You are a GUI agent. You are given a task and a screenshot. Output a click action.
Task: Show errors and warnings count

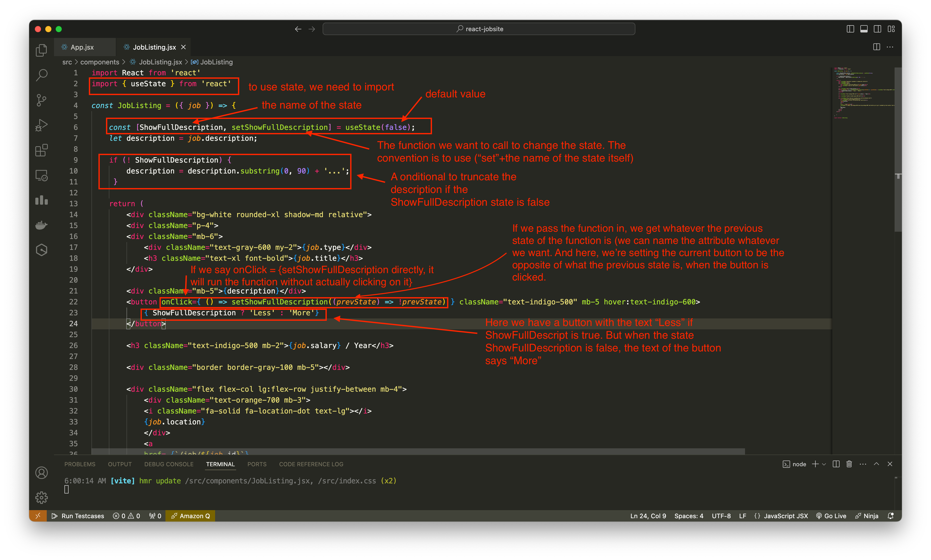[127, 516]
